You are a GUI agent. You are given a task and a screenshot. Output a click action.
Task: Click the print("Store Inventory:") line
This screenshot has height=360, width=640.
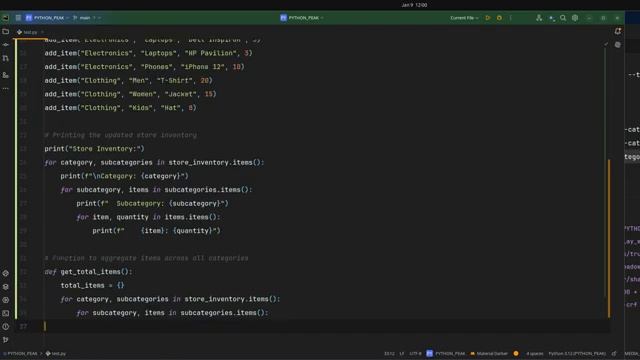point(94,149)
